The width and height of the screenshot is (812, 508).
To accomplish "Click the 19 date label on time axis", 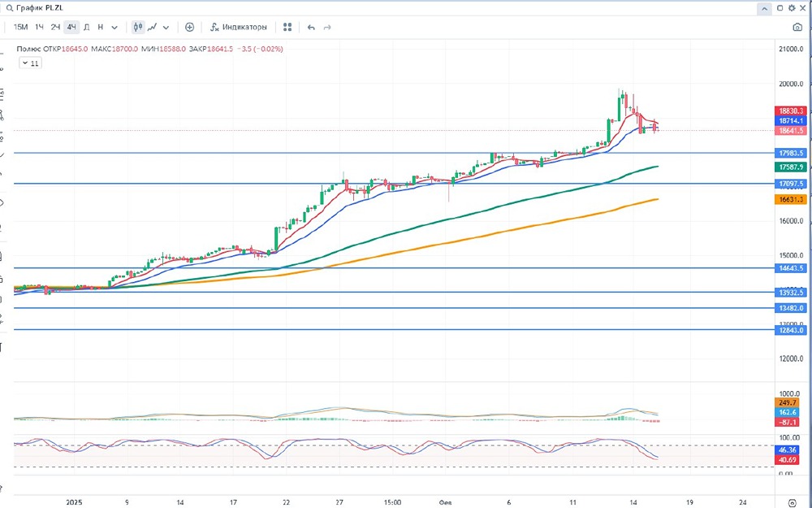I will (689, 502).
